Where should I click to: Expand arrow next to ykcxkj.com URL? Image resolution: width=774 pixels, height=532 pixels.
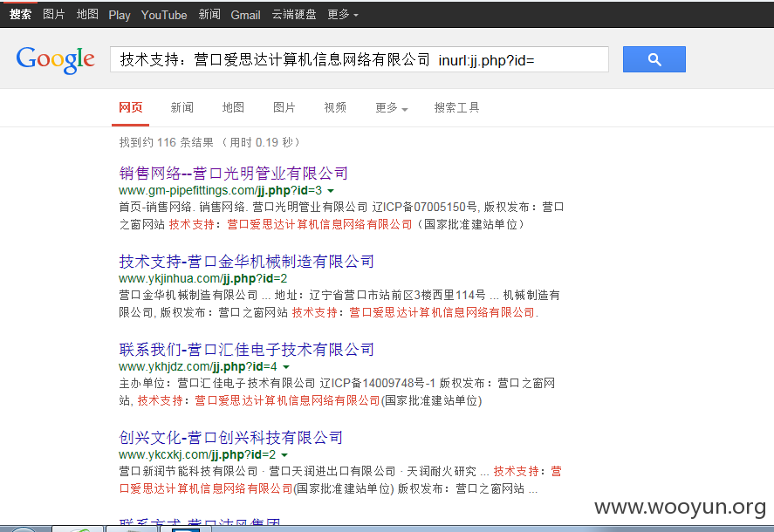click(x=284, y=455)
